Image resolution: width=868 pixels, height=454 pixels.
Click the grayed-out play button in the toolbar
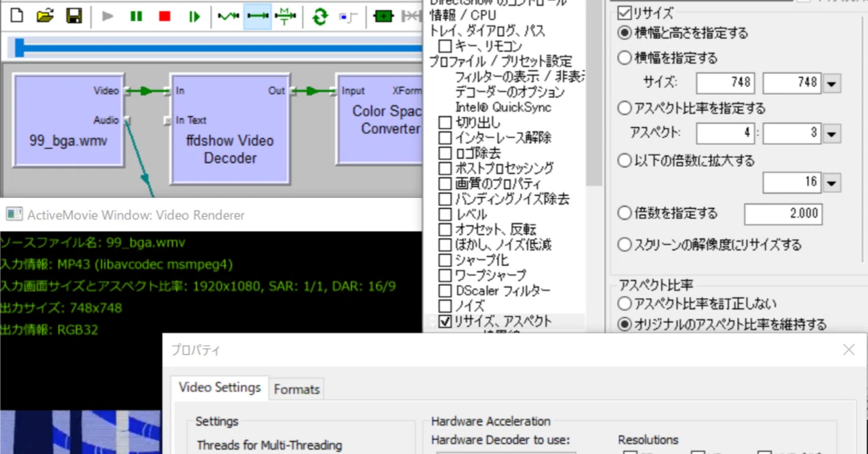point(108,16)
